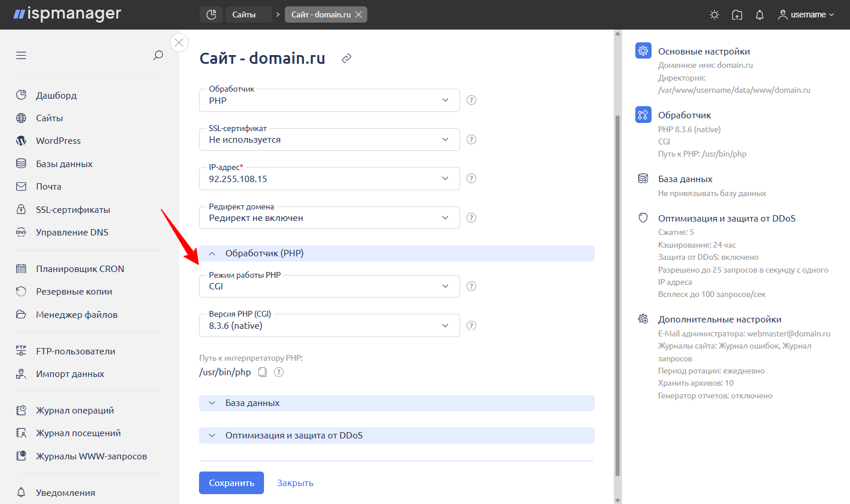Open Менеджер файлов in sidebar
Viewport: 850px width, 504px height.
77,314
